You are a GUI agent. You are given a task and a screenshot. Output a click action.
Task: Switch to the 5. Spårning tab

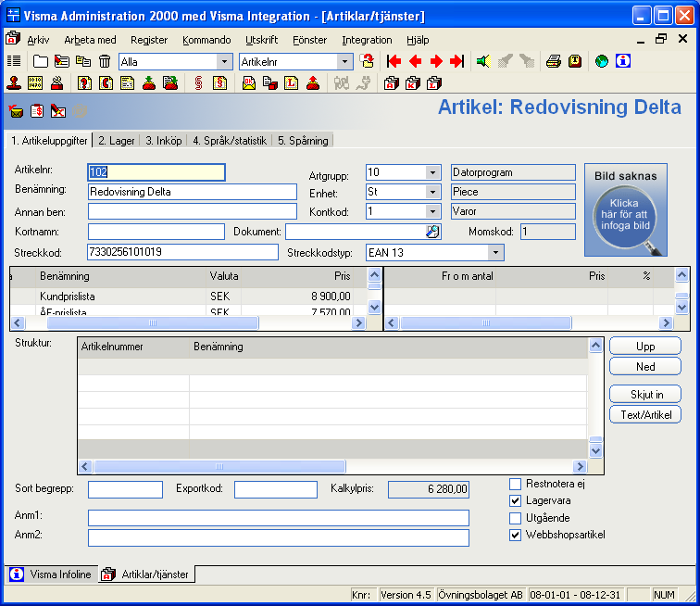click(303, 141)
